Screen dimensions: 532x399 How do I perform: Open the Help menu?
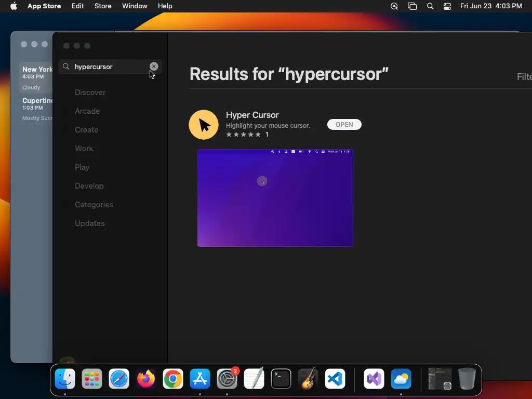pyautogui.click(x=165, y=6)
